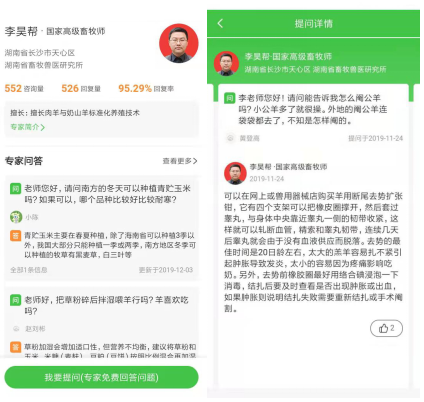Image resolution: width=424 pixels, height=402 pixels.
Task: Select the 95.29% 回复率 statistic
Action: 146,89
